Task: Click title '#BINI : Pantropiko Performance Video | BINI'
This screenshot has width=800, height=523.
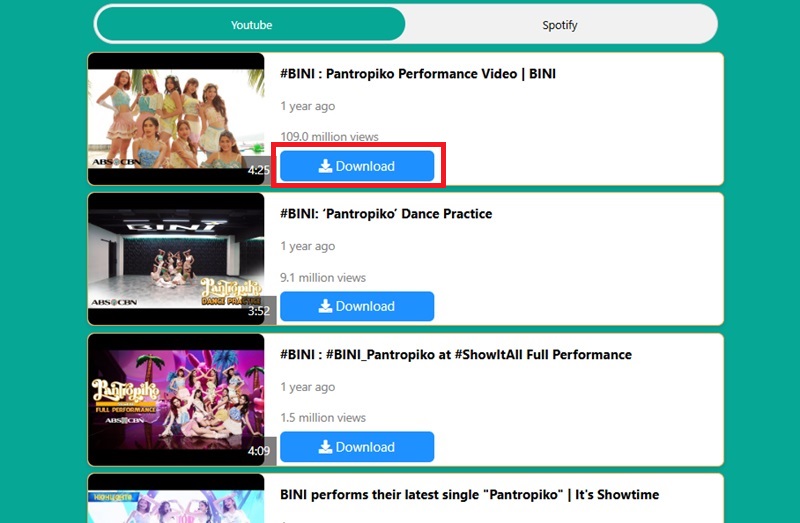Action: (x=418, y=73)
